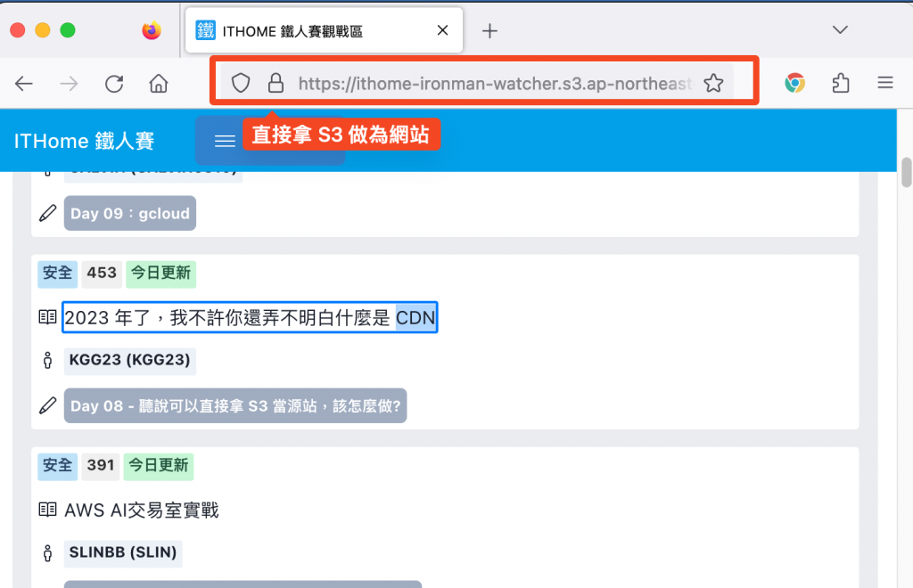
Task: Open Day 08 - 聽說可以直接拿 S3 當源站 article
Action: (x=235, y=405)
